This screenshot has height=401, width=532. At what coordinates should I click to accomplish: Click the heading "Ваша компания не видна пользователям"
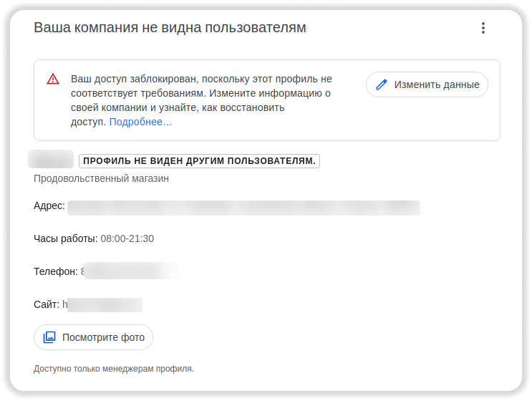[x=170, y=28]
